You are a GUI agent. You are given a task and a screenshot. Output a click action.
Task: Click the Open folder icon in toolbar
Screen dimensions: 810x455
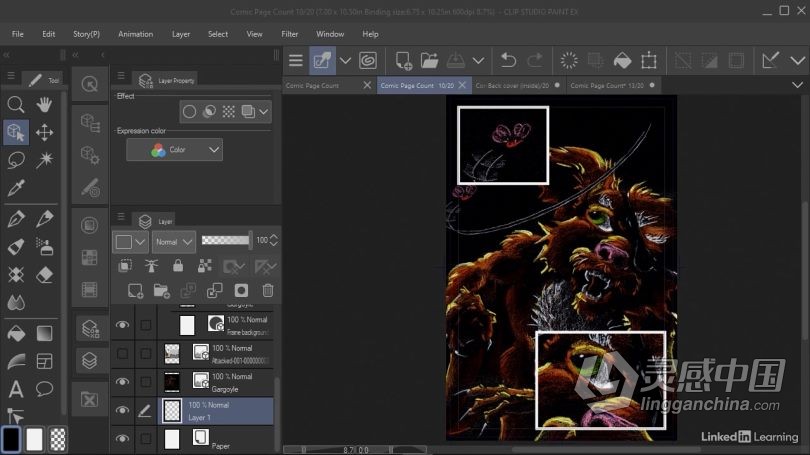tap(429, 61)
